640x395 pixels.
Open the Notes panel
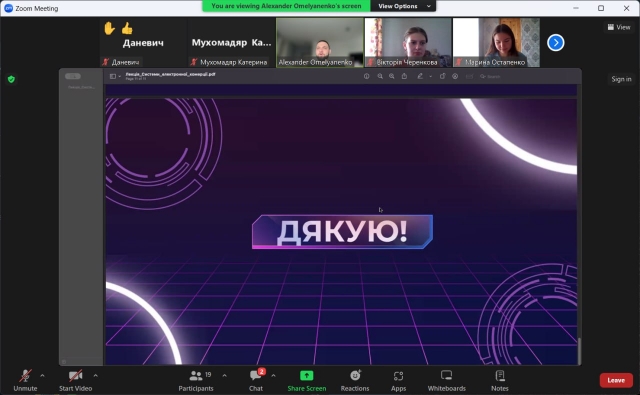[500, 380]
